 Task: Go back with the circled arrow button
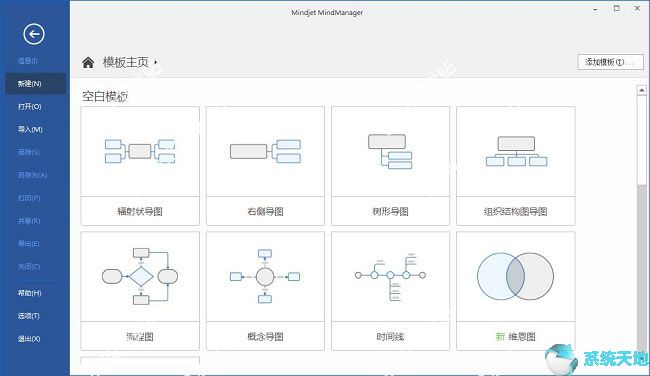[34, 34]
